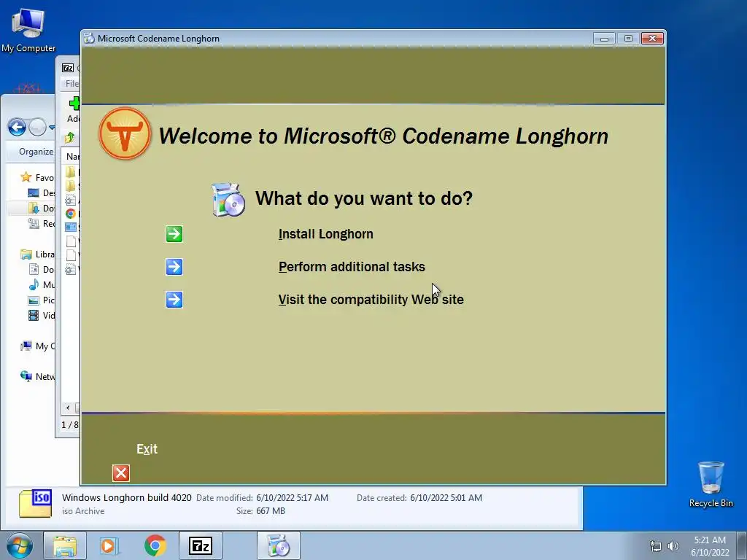The height and width of the screenshot is (560, 747).
Task: Click size value 667 MB
Action: click(x=271, y=511)
